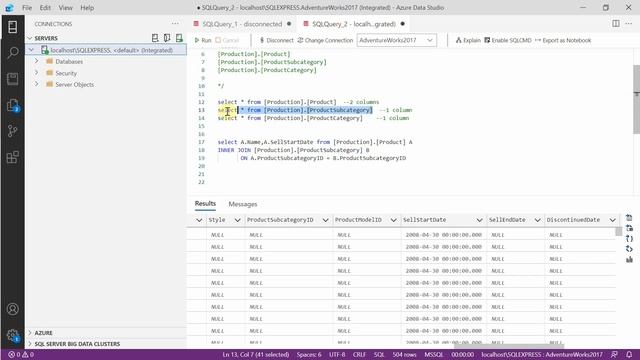Open the Connections view in activity bar
The width and height of the screenshot is (640, 360).
(13, 27)
